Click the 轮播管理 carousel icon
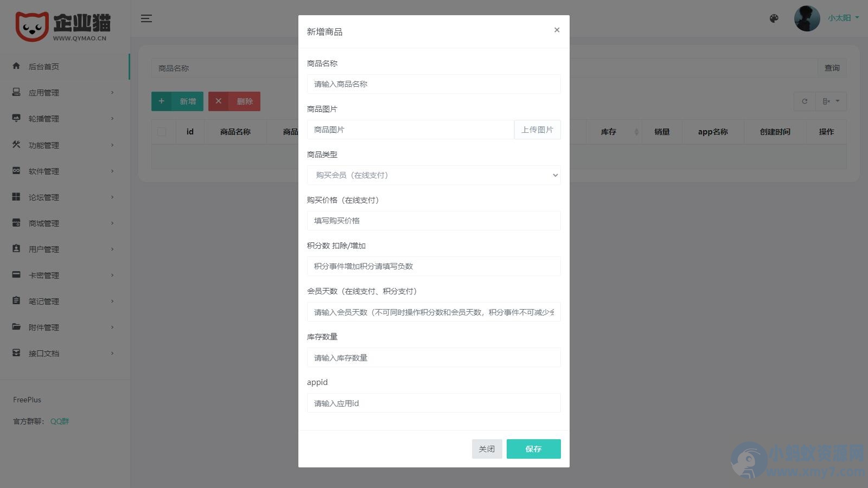Image resolution: width=868 pixels, height=488 pixels. (16, 118)
